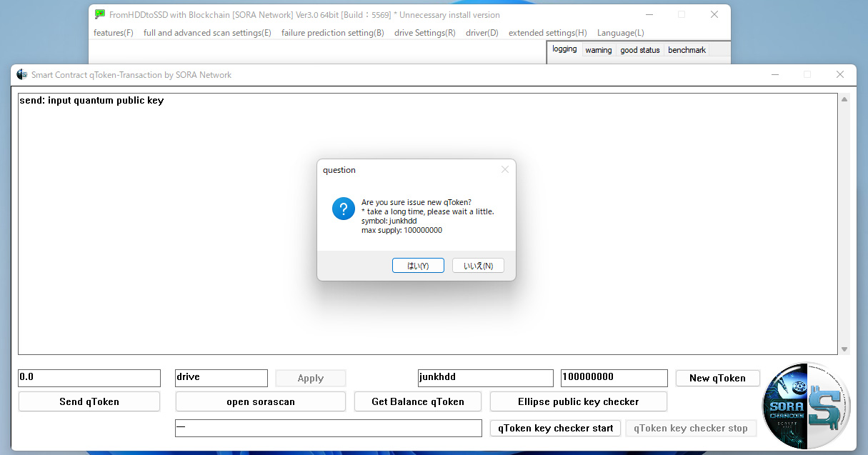This screenshot has height=455, width=868.
Task: Switch to the benchmark tab
Action: (687, 50)
